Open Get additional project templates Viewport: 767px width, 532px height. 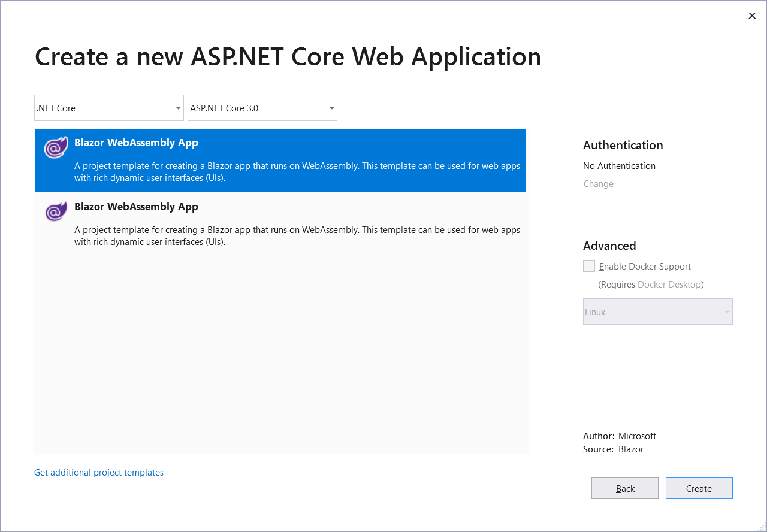pyautogui.click(x=98, y=473)
